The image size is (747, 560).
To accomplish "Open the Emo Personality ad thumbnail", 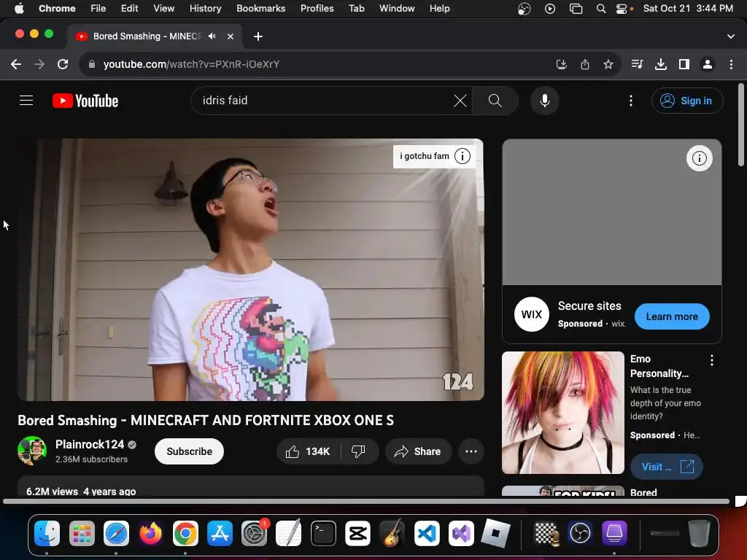I will click(x=562, y=413).
